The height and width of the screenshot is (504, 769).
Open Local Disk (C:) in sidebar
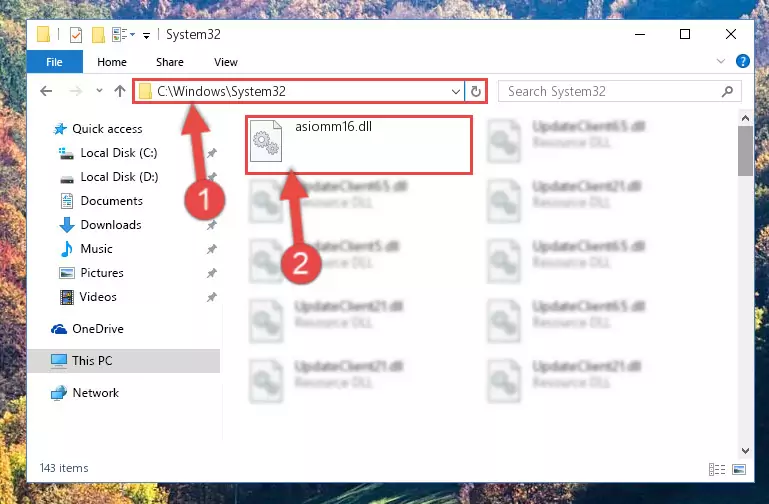tap(119, 153)
